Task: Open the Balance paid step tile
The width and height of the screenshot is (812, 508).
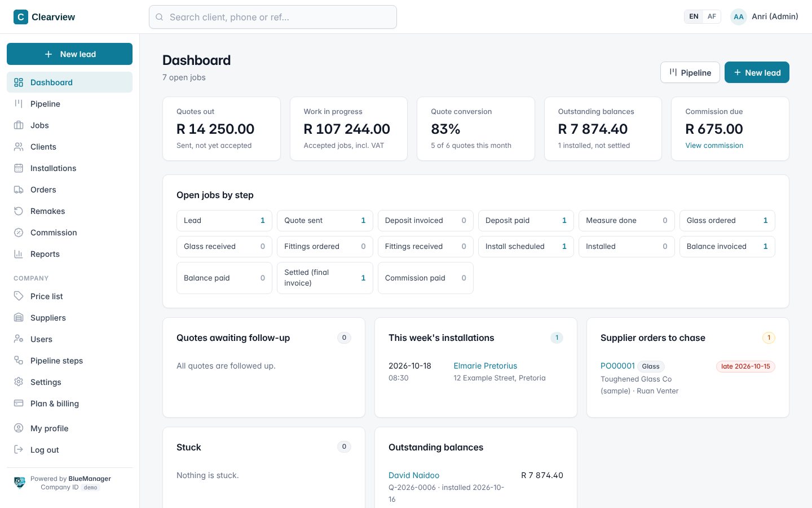Action: 224,278
